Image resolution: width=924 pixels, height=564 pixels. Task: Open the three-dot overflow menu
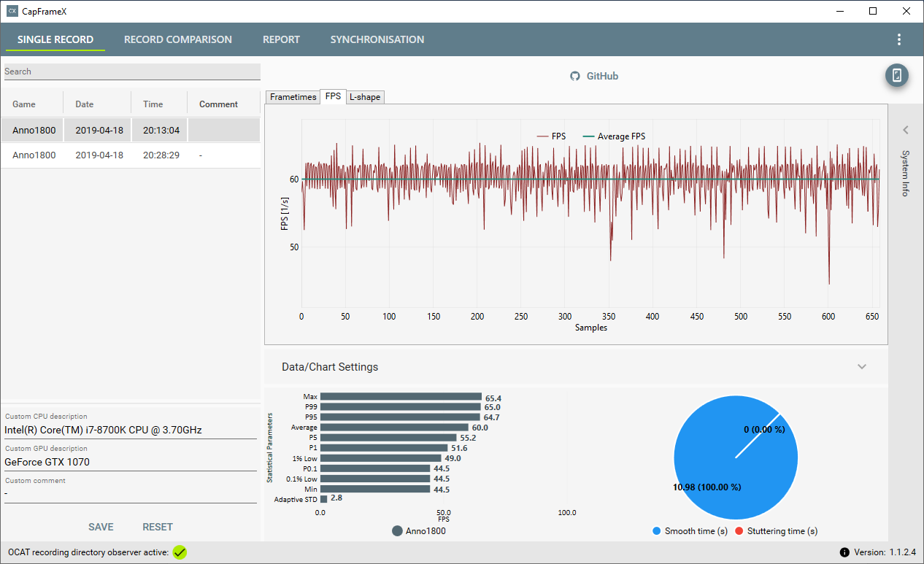click(899, 39)
